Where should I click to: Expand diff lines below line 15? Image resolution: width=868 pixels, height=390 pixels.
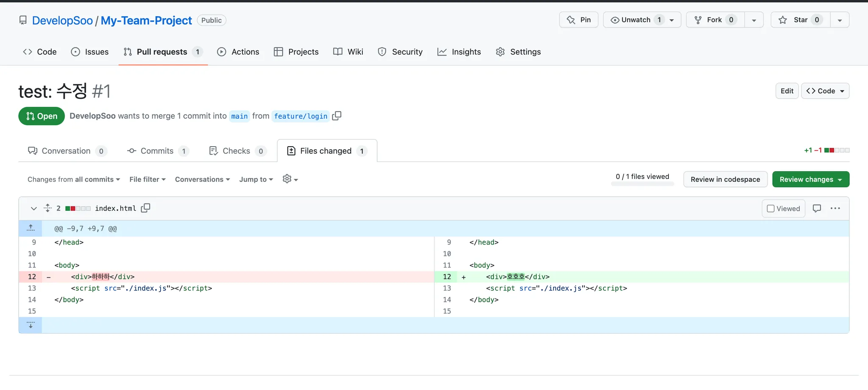(31, 325)
